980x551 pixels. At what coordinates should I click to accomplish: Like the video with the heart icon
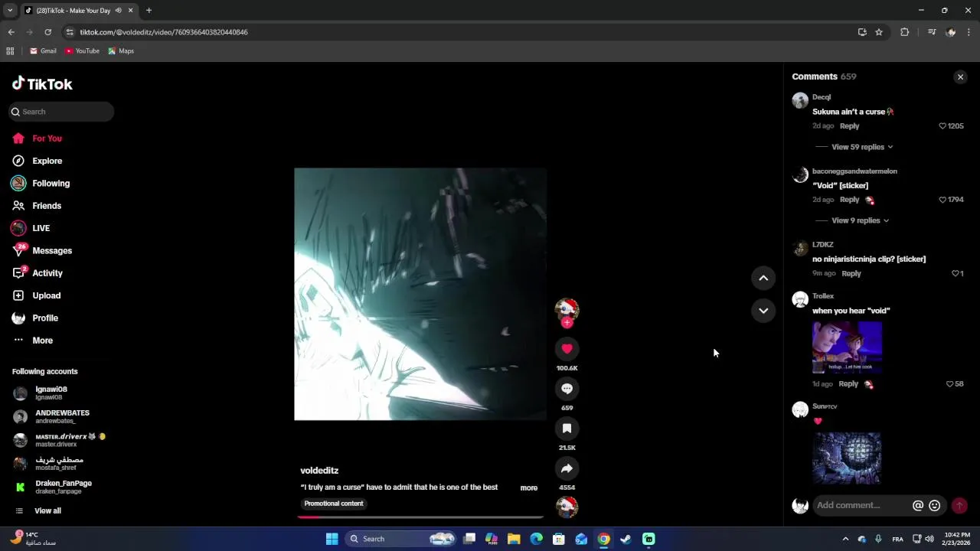click(567, 349)
